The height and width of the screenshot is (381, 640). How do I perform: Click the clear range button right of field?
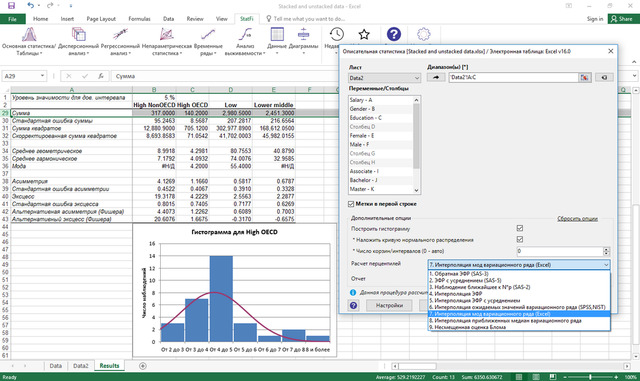point(604,77)
